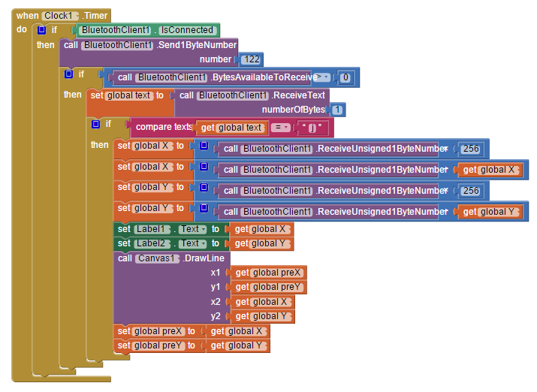Edit the number 122 value block
537x392 pixels.
[x=252, y=59]
